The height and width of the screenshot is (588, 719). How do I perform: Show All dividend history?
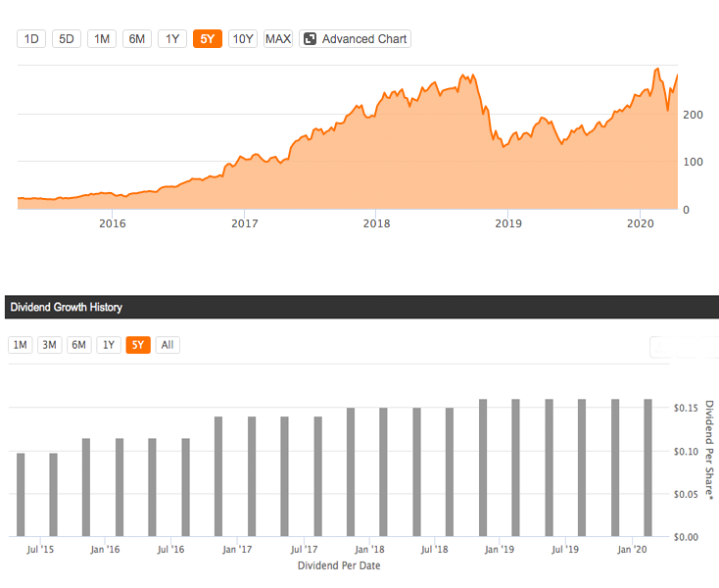click(x=168, y=345)
